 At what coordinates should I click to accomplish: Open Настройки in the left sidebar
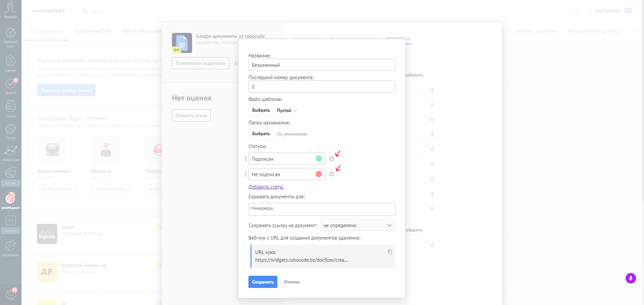pyautogui.click(x=11, y=248)
